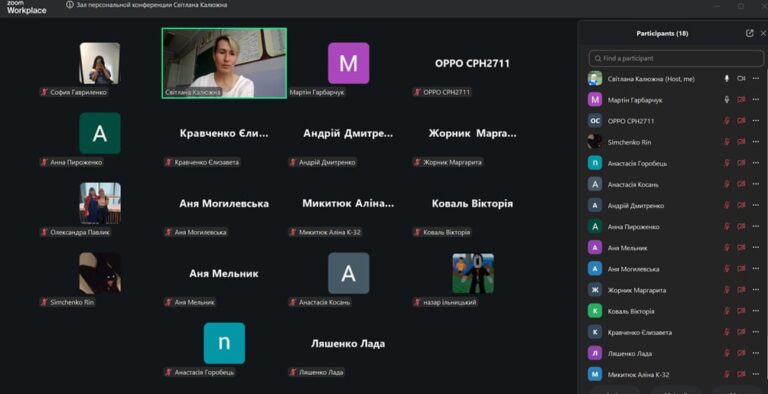Screen dimensions: 768x394
Task: Toggle muted microphone of Анастасія Горобець in list
Action: click(727, 163)
